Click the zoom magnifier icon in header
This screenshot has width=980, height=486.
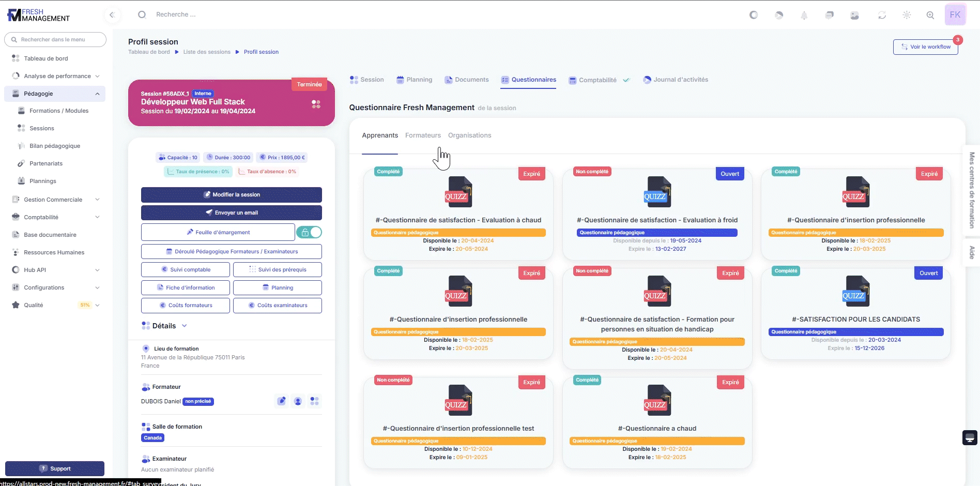(930, 16)
